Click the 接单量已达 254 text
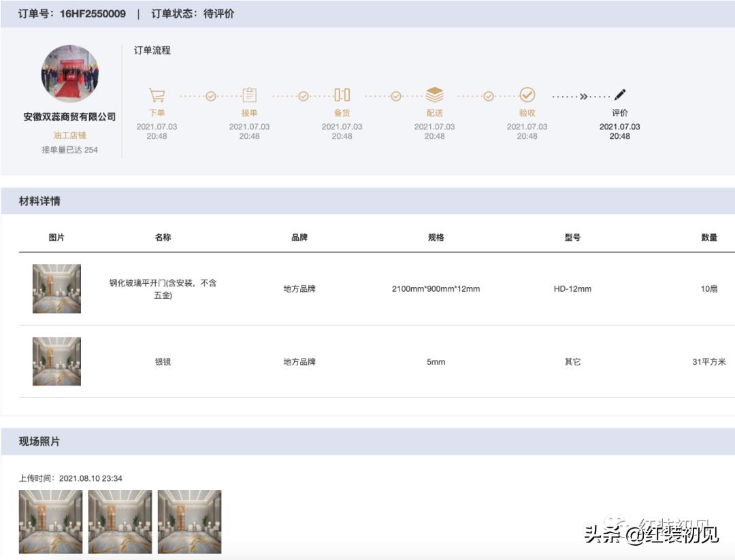 point(70,149)
